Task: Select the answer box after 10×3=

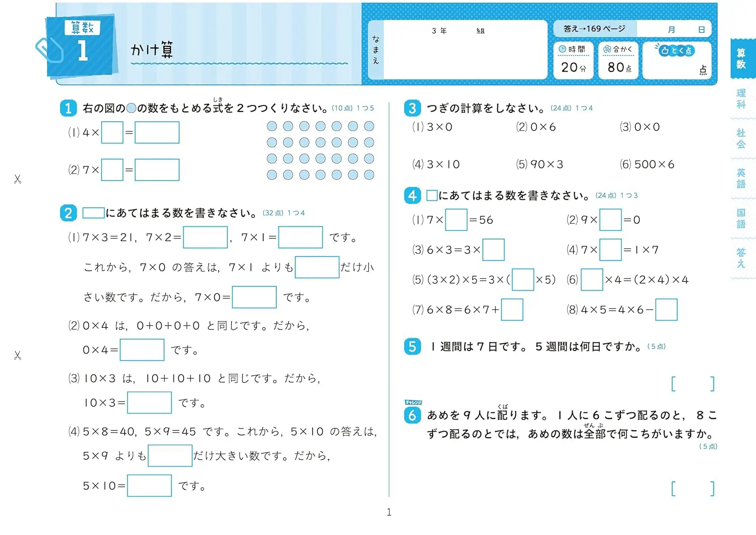Action: coord(149,402)
